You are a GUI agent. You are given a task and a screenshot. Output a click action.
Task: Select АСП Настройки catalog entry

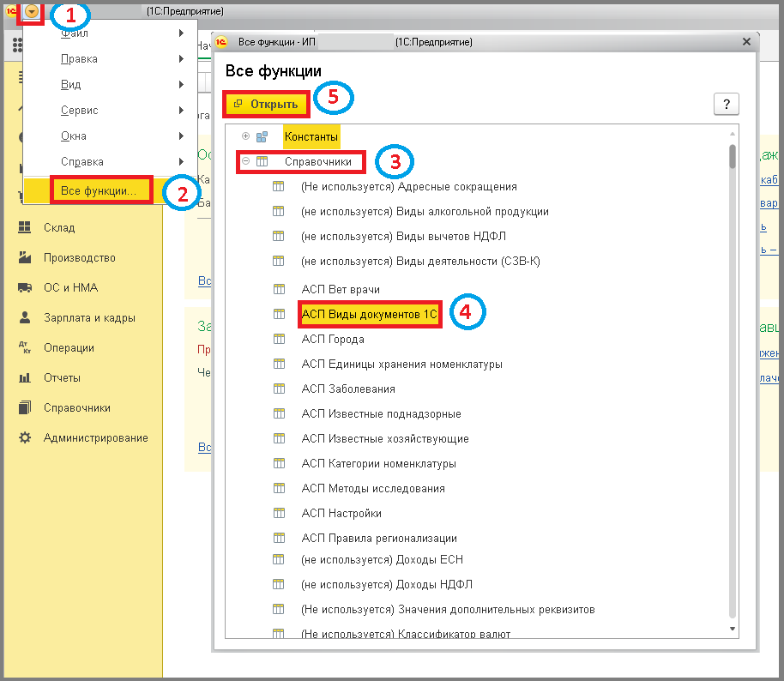tap(341, 513)
